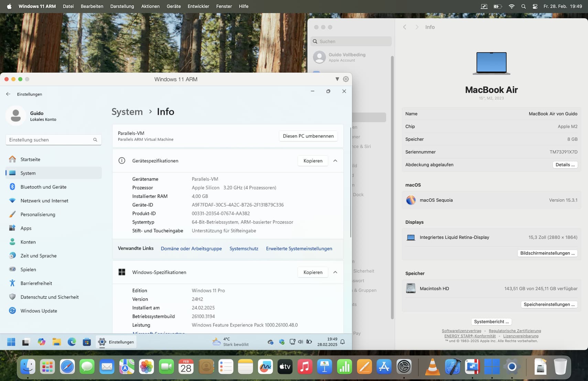Click the Windows settings back arrow
588x381 pixels.
8,94
